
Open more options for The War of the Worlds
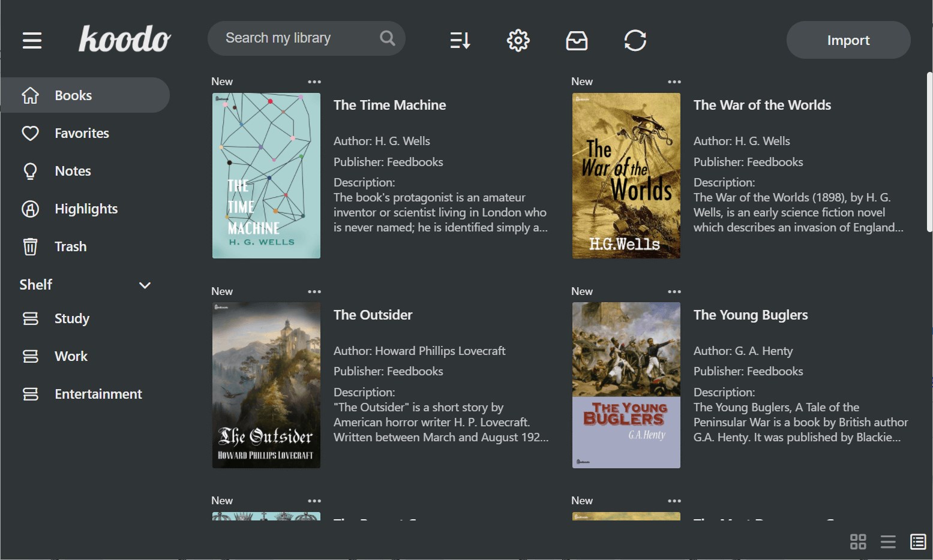674,81
